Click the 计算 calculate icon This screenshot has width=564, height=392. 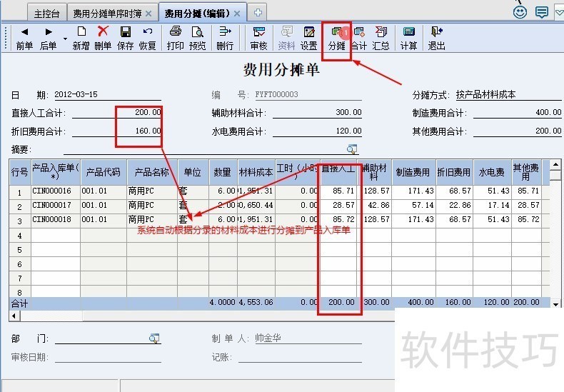[408, 38]
